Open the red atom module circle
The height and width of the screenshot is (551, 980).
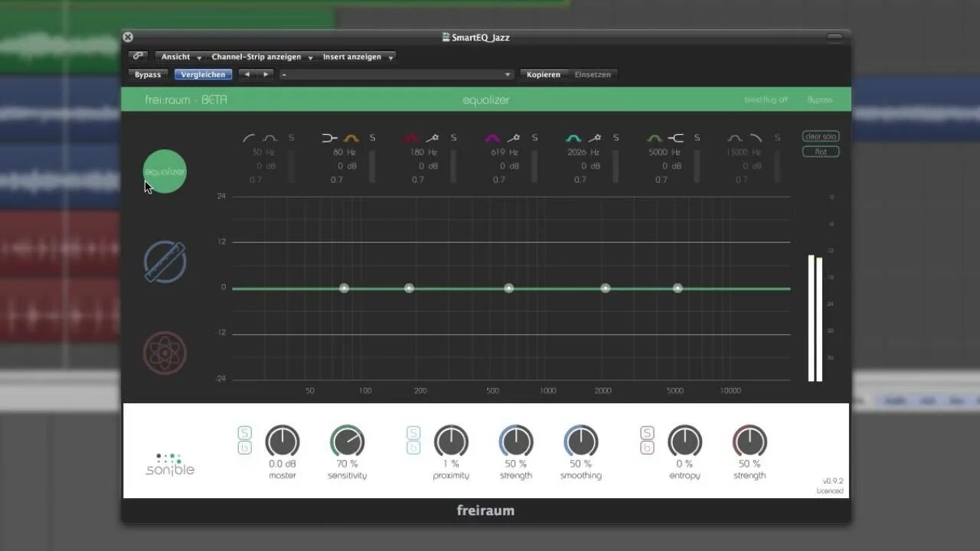point(165,353)
